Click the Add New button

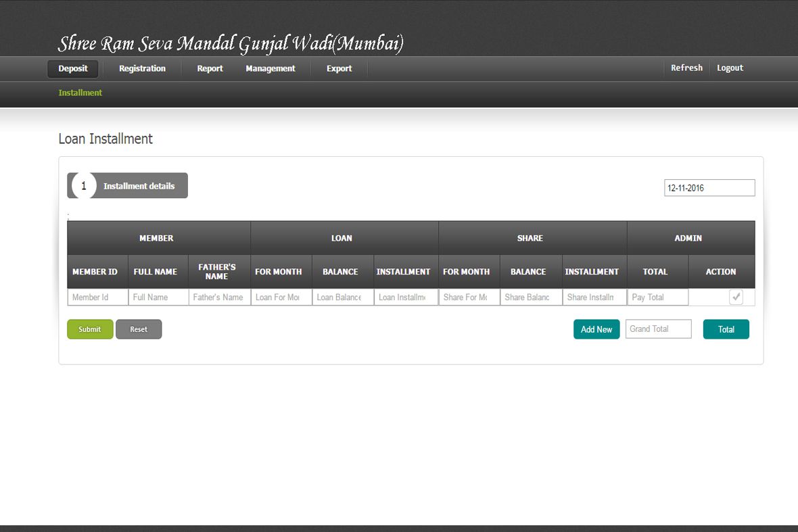click(596, 329)
